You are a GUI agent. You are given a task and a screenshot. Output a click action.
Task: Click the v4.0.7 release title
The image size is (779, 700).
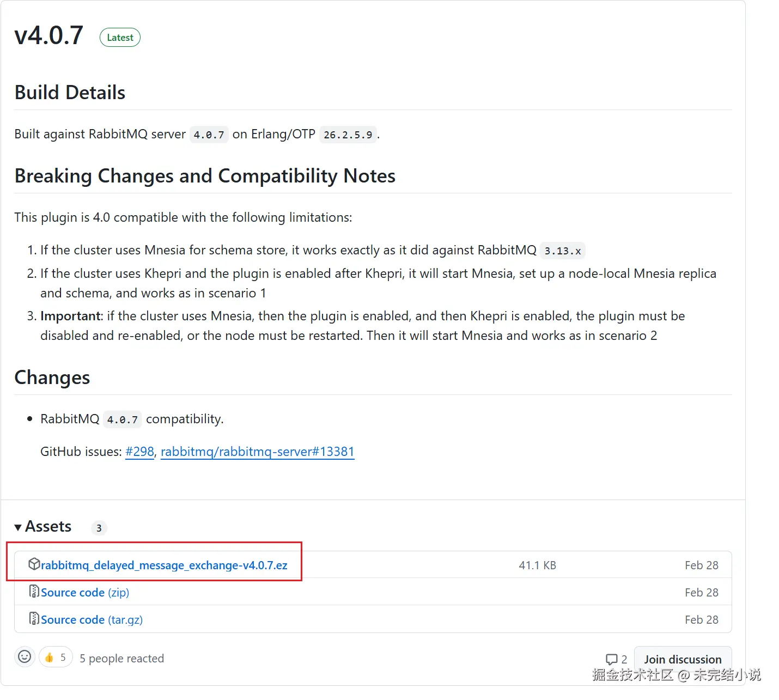(x=49, y=36)
